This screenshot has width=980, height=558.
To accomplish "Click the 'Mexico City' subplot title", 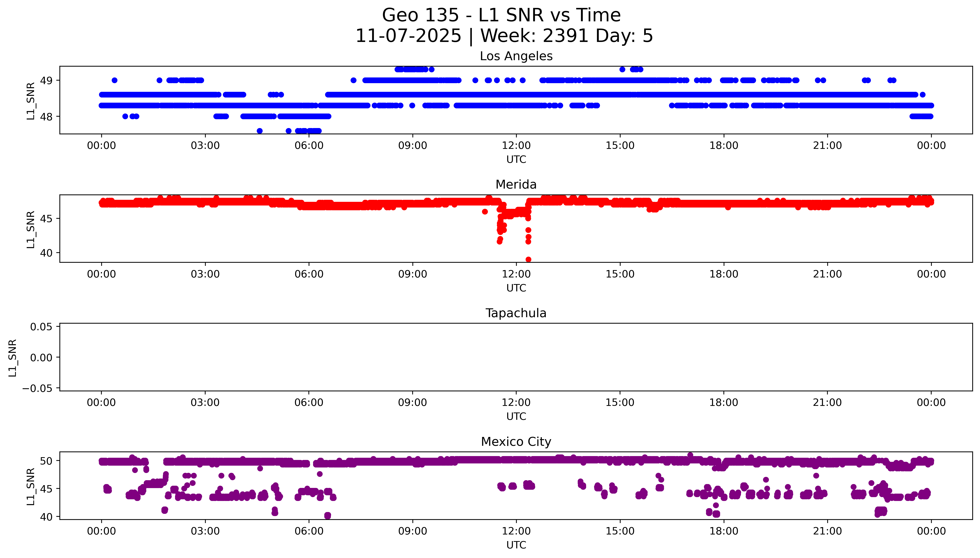I will pos(516,442).
